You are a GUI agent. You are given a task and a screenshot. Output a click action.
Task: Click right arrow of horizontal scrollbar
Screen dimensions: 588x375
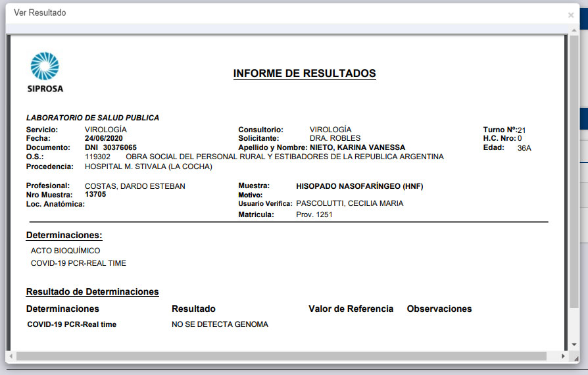(x=563, y=356)
